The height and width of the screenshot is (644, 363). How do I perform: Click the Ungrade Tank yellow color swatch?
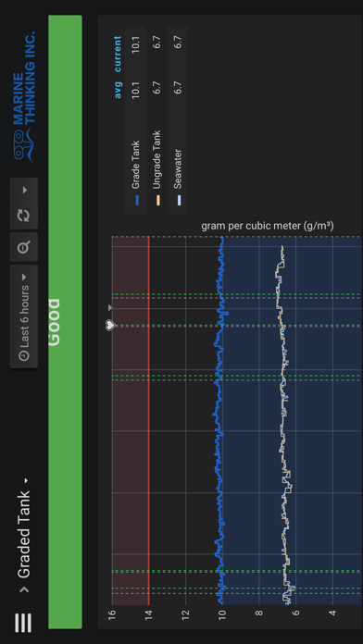coord(157,201)
